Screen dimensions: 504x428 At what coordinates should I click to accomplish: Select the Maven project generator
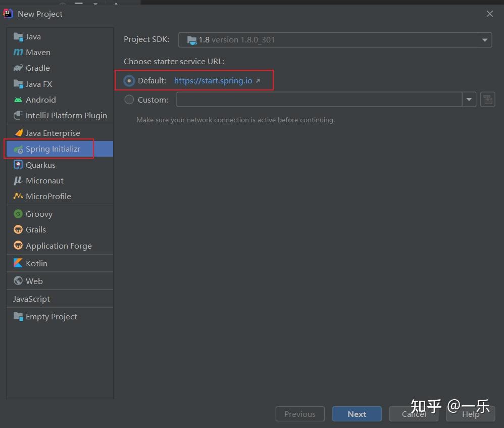(37, 52)
